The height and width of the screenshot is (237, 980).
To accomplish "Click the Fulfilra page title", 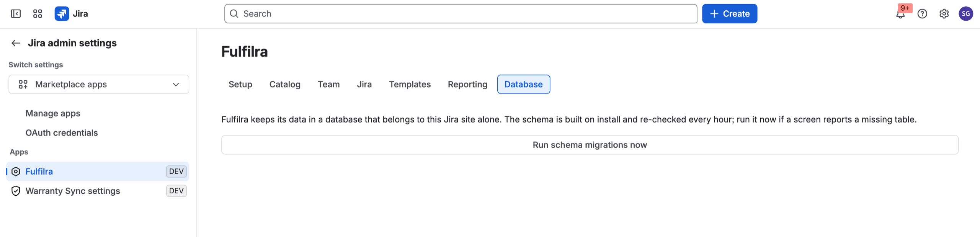I will tap(245, 52).
